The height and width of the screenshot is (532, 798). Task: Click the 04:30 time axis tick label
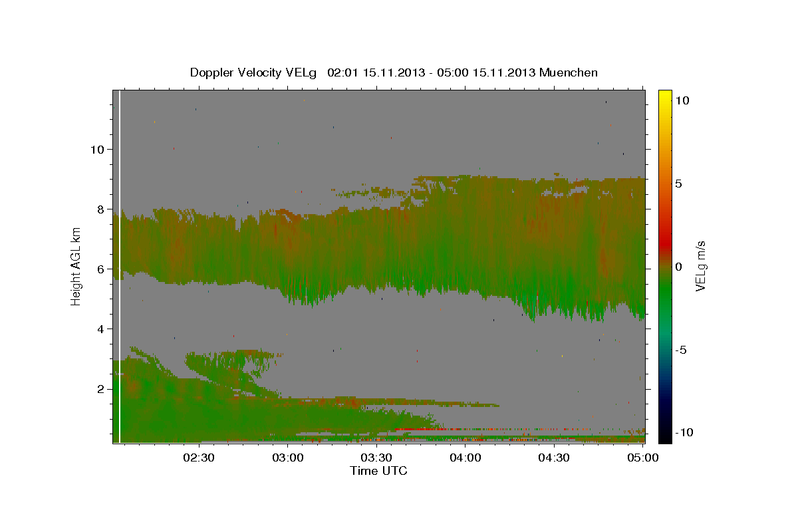(554, 458)
